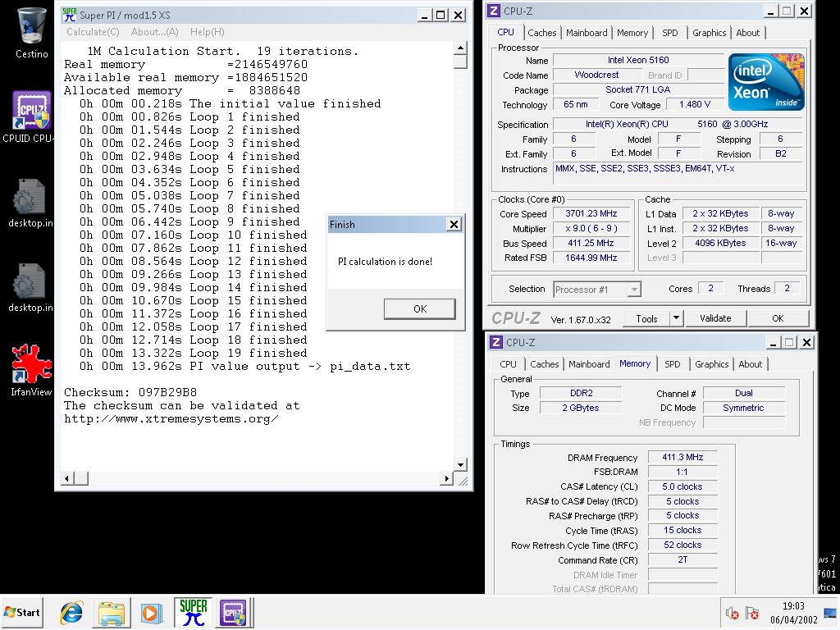Click the Checksum: 097B29B8 line
This screenshot has width=840, height=630.
click(130, 393)
